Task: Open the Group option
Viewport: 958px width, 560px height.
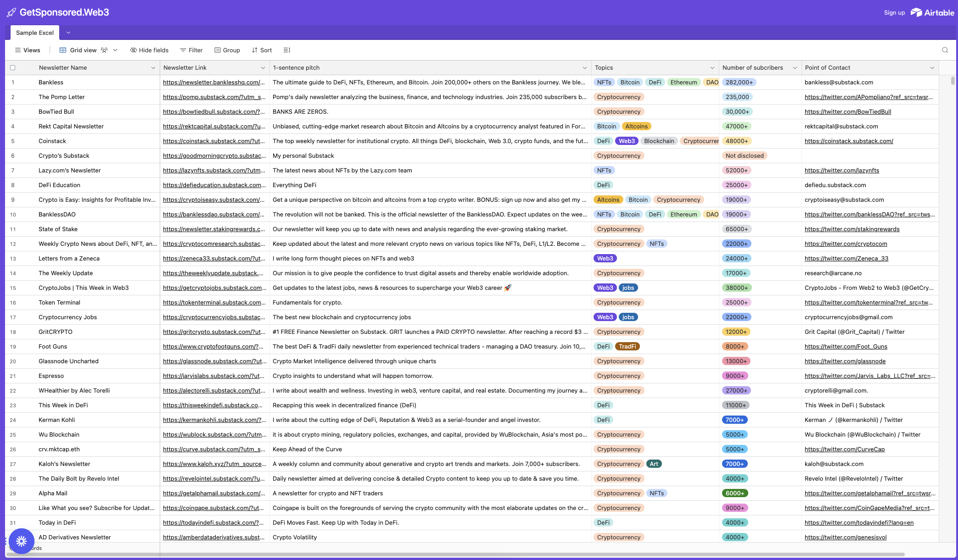Action: click(x=227, y=50)
